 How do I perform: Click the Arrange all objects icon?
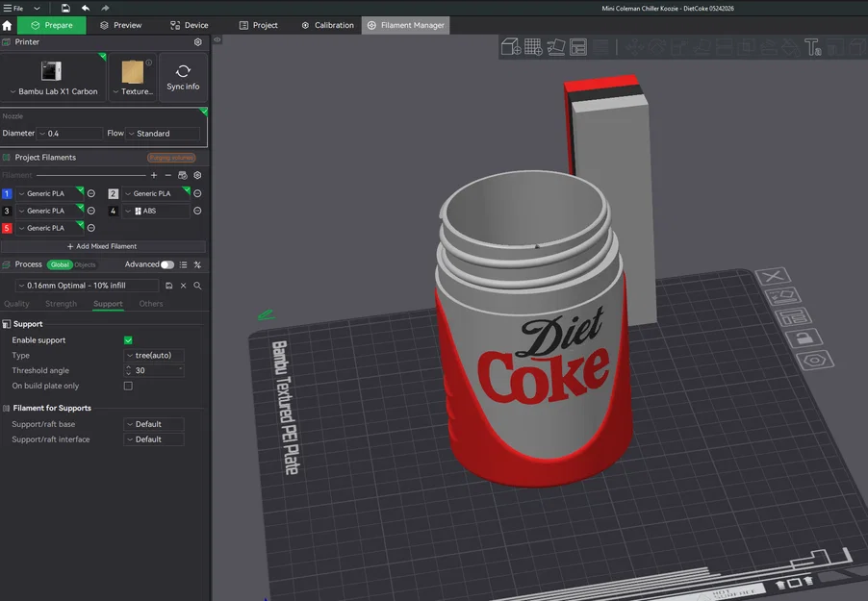[x=578, y=47]
